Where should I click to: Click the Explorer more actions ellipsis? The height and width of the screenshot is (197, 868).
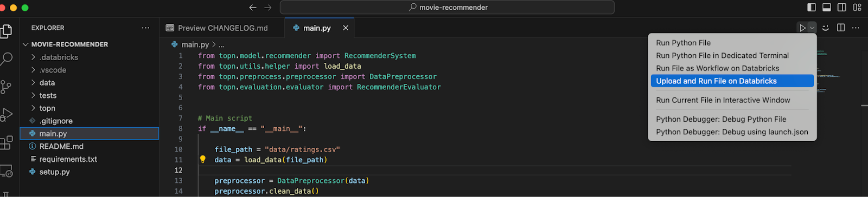pyautogui.click(x=145, y=28)
